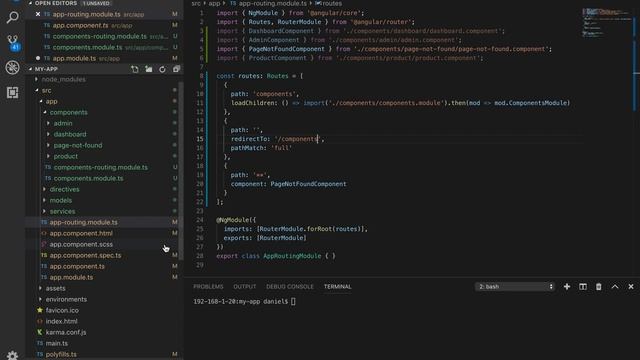
Task: Maximize the terminal panel with up chevron
Action: pyautogui.click(x=615, y=287)
